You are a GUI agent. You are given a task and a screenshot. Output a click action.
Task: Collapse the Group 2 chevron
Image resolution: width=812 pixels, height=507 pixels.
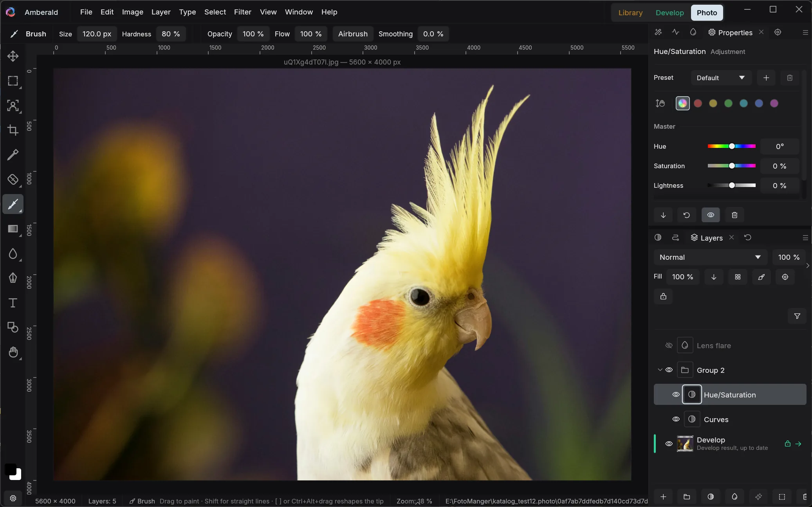point(660,370)
